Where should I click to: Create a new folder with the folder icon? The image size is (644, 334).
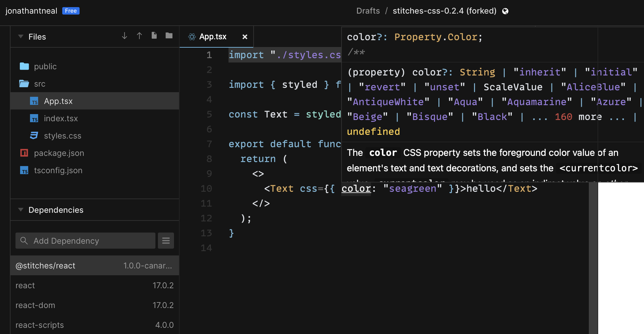click(169, 36)
